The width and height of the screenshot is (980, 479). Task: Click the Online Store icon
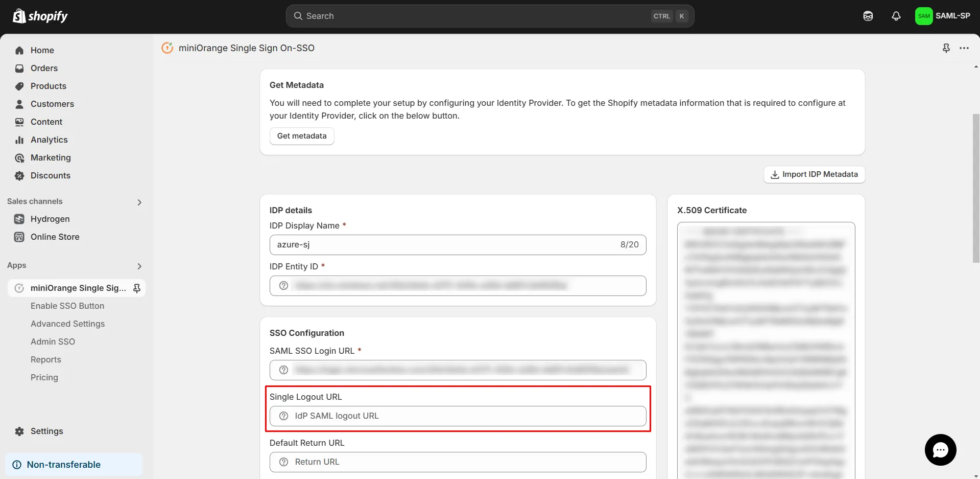[19, 237]
